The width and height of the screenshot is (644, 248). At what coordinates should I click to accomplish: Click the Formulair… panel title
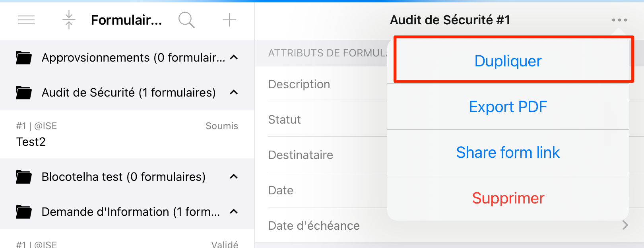(126, 20)
